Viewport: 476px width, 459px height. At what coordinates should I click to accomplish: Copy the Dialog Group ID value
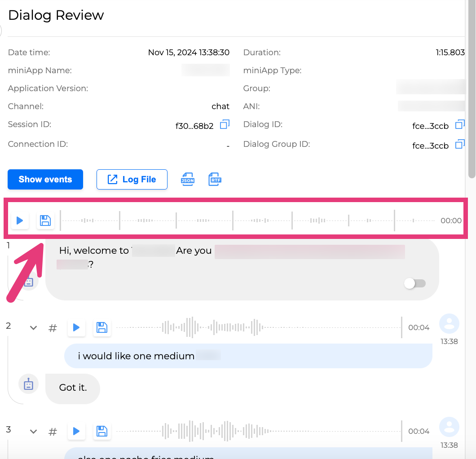(x=460, y=144)
